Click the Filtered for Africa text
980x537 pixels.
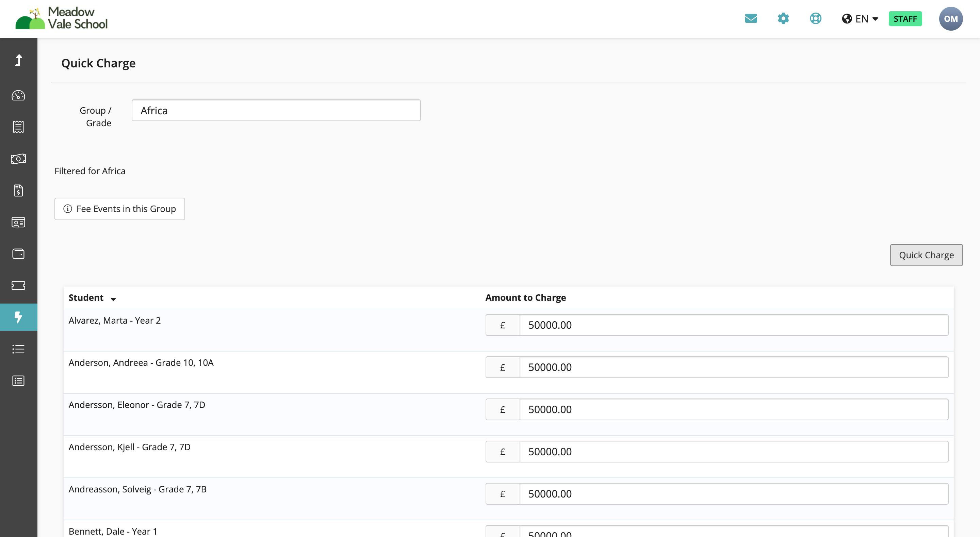90,171
